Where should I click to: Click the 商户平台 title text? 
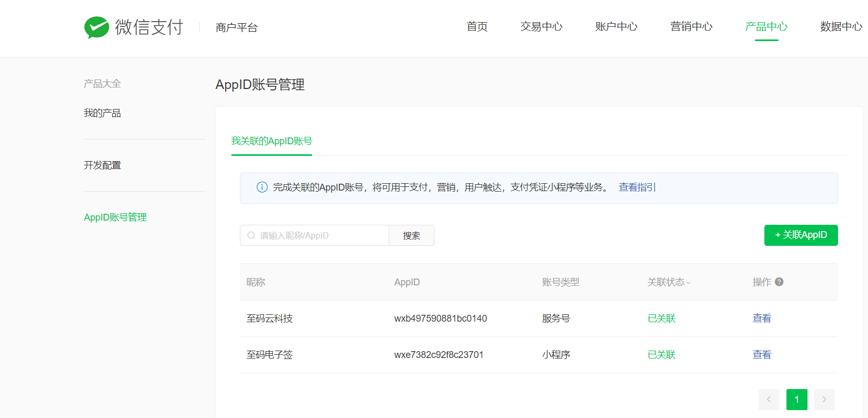[237, 27]
